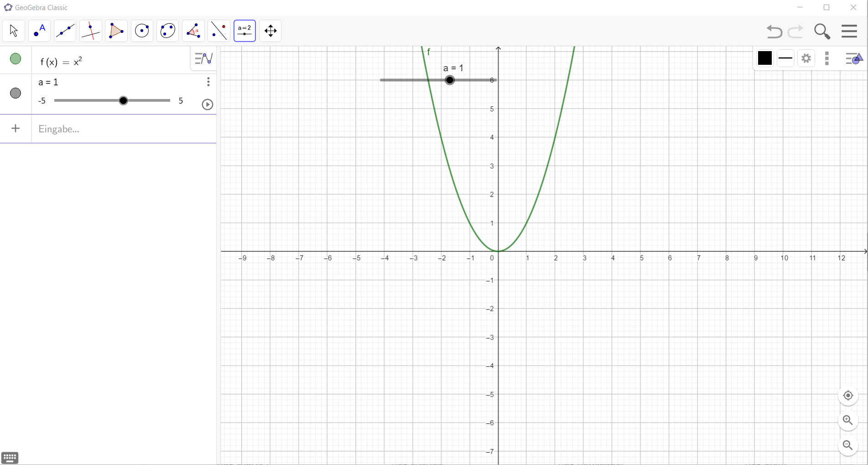Viewport: 868px width, 465px height.
Task: Select the Move arrow tool
Action: pyautogui.click(x=14, y=31)
